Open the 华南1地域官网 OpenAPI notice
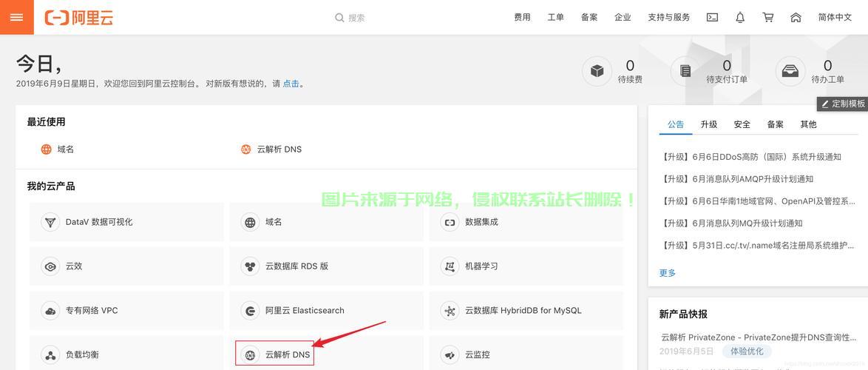This screenshot has width=868, height=370. tap(759, 201)
